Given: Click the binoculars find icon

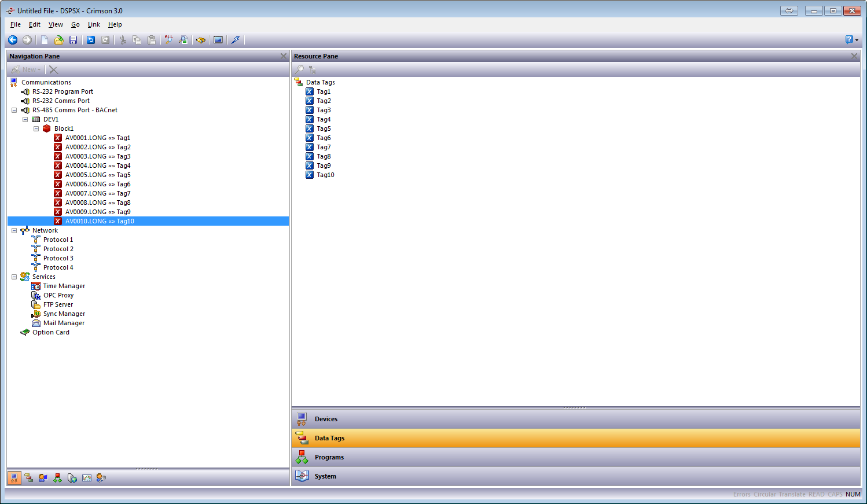Looking at the screenshot, I should point(201,40).
